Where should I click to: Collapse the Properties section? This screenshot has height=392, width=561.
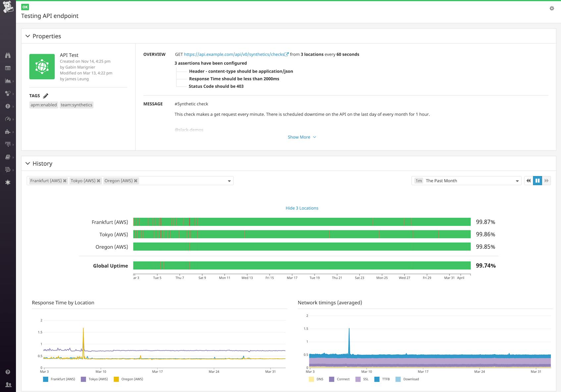(28, 36)
